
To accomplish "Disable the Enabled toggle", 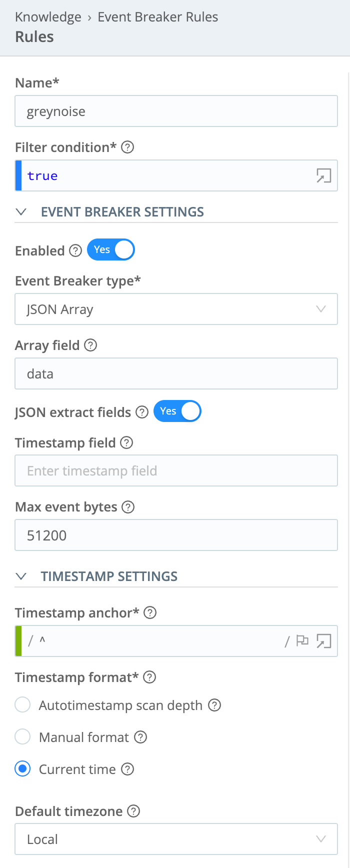I will 110,249.
